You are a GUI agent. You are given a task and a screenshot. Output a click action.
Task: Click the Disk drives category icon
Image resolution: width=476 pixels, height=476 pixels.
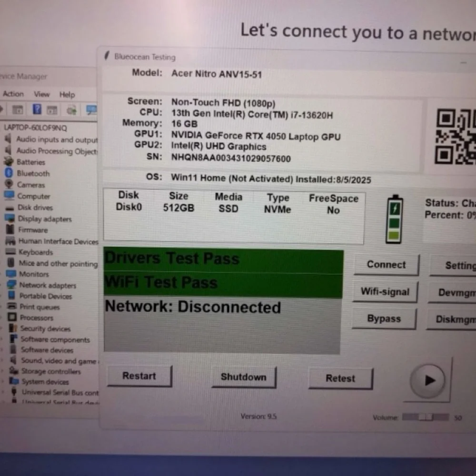pyautogui.click(x=10, y=208)
